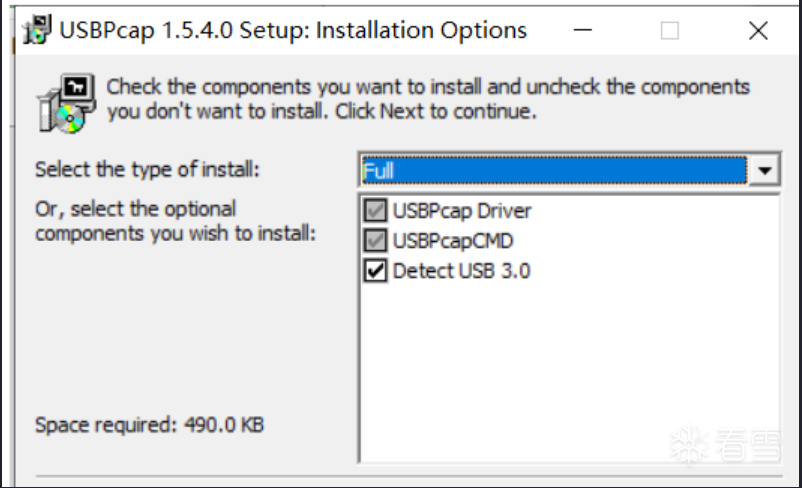Click empty area of the components list
This screenshot has width=802, height=488.
coord(569,368)
